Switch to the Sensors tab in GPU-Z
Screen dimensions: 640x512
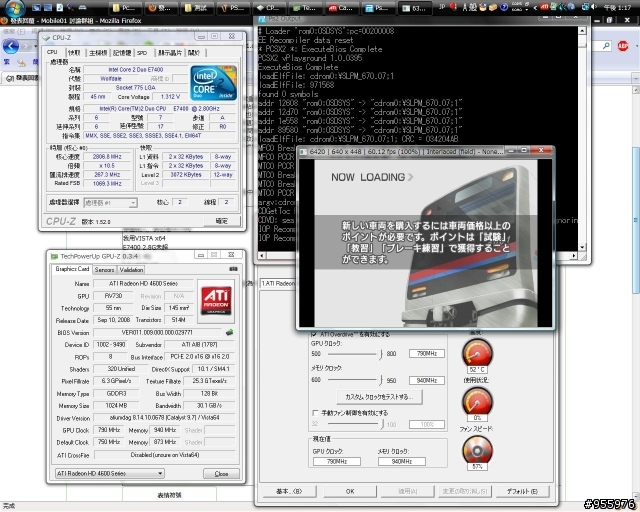(x=104, y=270)
